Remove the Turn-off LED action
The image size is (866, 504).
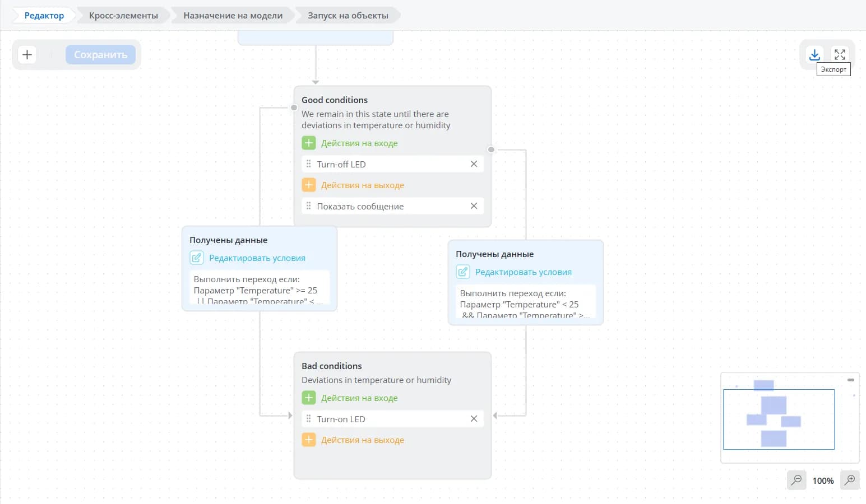pyautogui.click(x=474, y=164)
